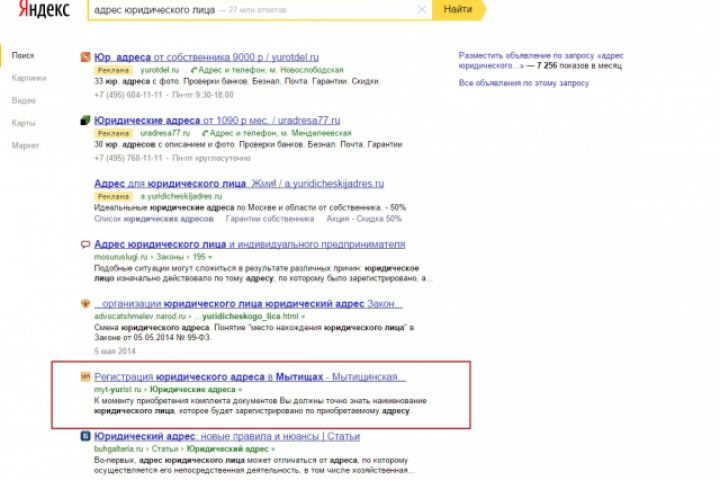Click the buhgalteria.ru green URL
The image size is (720, 480).
click(118, 449)
